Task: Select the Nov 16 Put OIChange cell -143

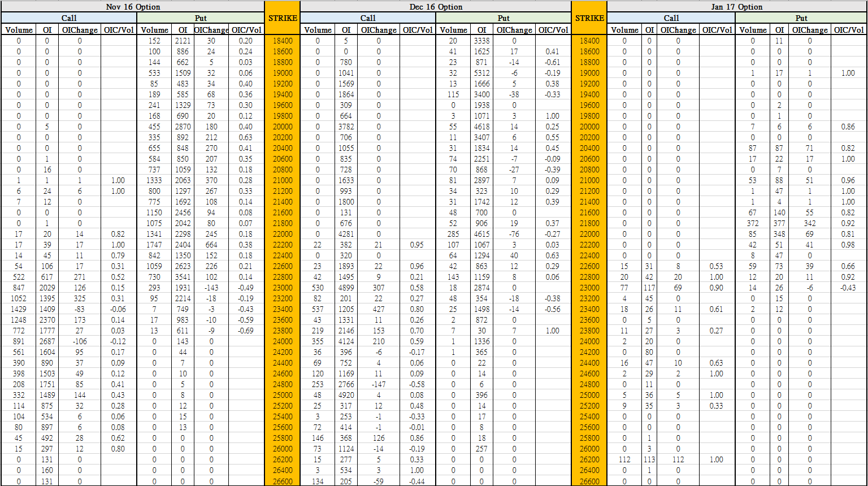Action: pyautogui.click(x=211, y=288)
